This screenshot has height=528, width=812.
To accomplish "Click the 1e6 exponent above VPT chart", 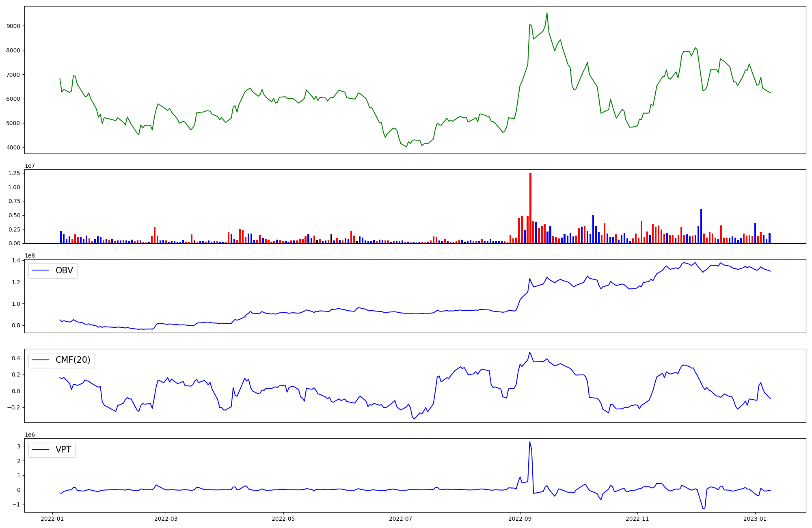I will click(30, 435).
